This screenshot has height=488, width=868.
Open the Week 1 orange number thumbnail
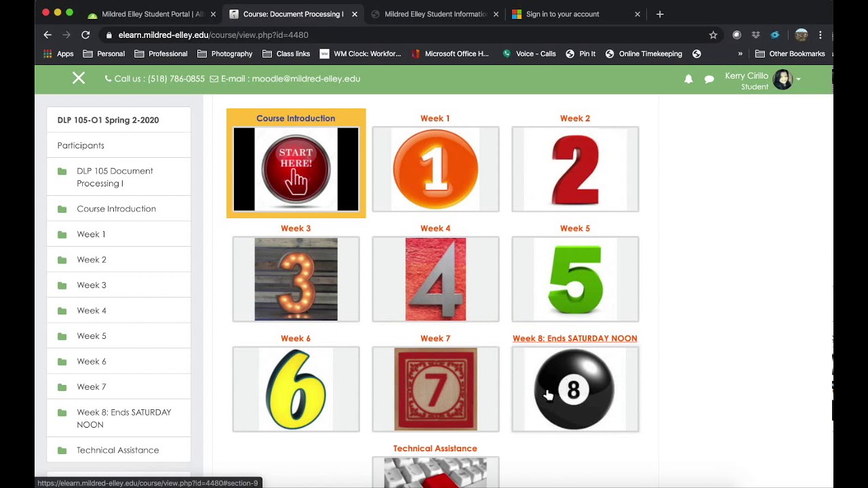[435, 169]
